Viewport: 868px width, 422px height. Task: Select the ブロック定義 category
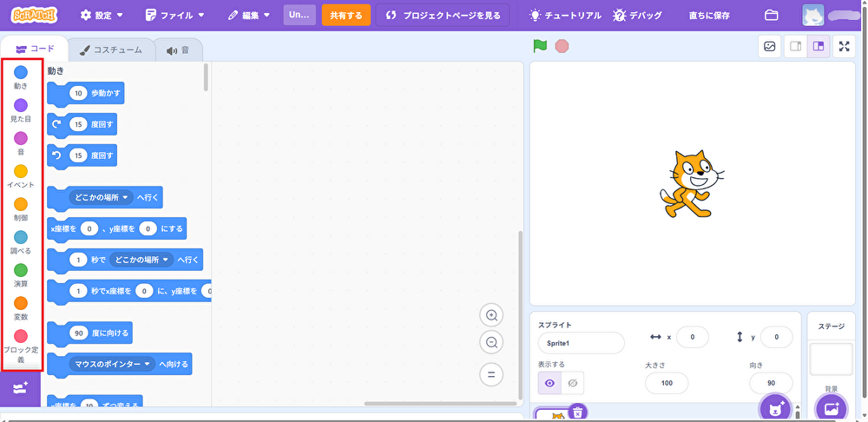coord(21,346)
